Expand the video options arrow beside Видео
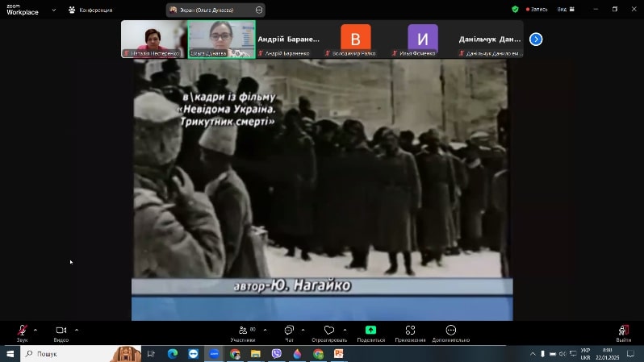The height and width of the screenshot is (362, 644). (x=77, y=330)
